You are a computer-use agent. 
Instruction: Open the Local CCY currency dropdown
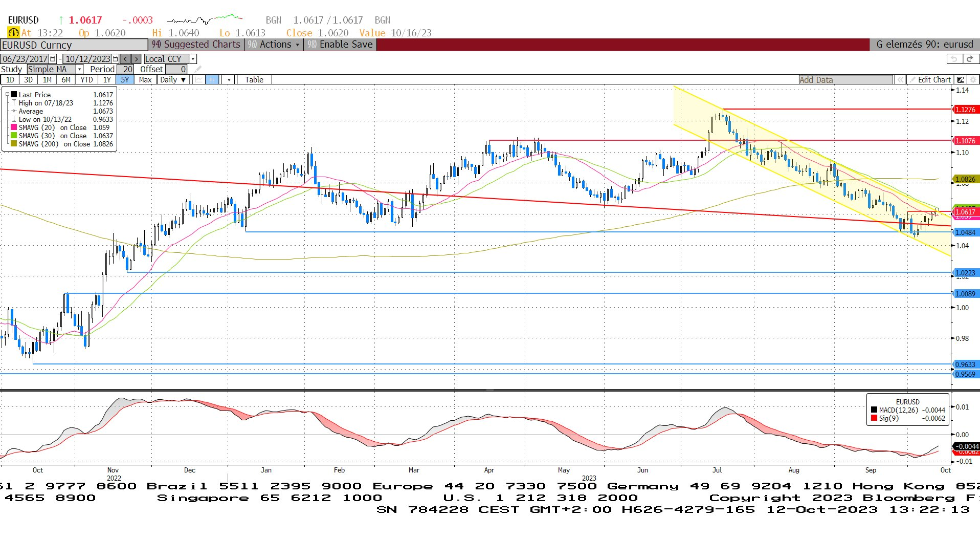point(170,59)
